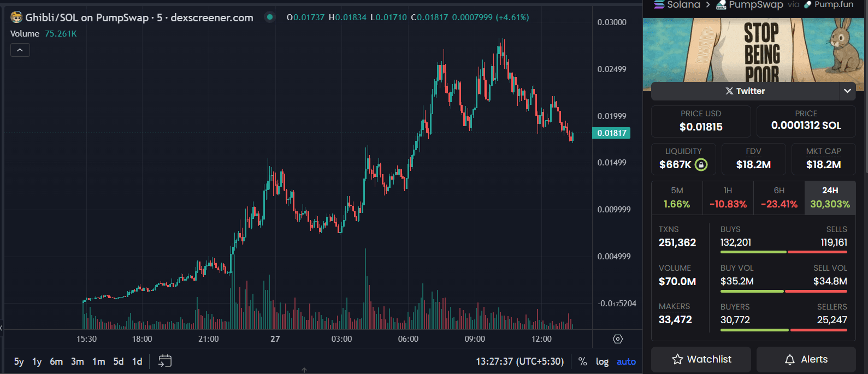Image resolution: width=868 pixels, height=374 pixels.
Task: Click the Volume 75.261K legend label
Action: (44, 34)
